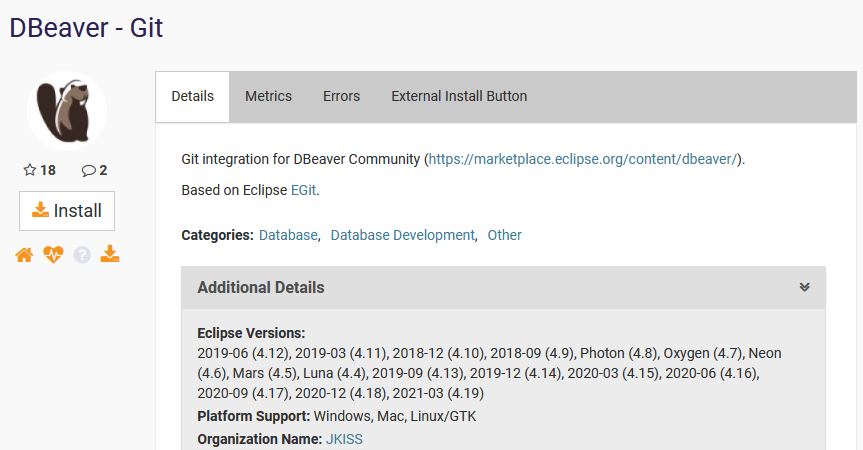Open the JKISS organization link
The width and height of the screenshot is (863, 450).
click(344, 439)
